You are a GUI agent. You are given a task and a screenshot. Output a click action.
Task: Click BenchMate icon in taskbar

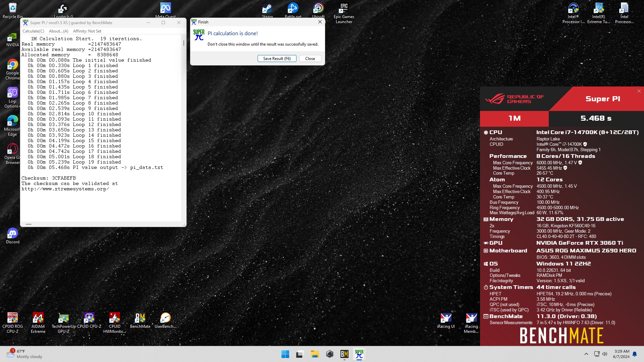pos(344,354)
